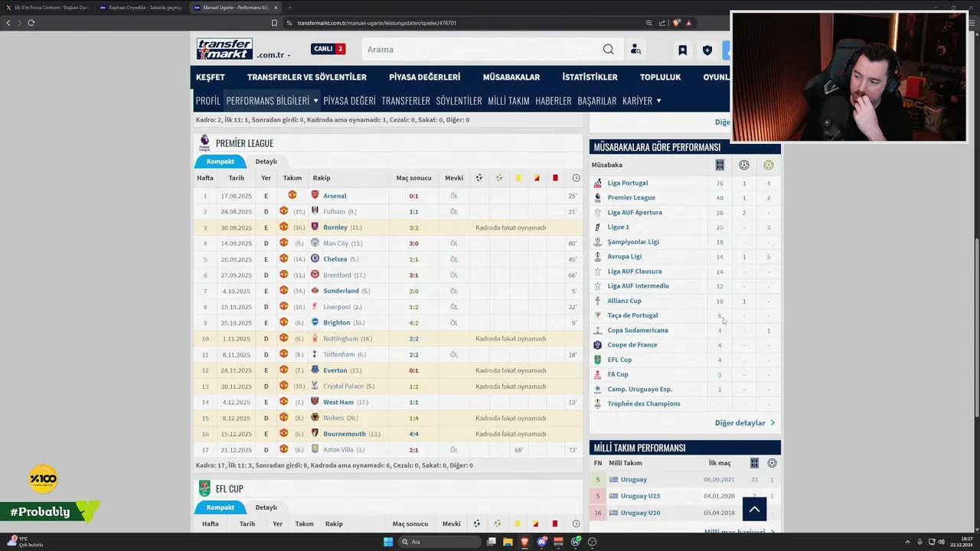Image resolution: width=980 pixels, height=551 pixels.
Task: Click Diğer detaylar link
Action: [744, 422]
